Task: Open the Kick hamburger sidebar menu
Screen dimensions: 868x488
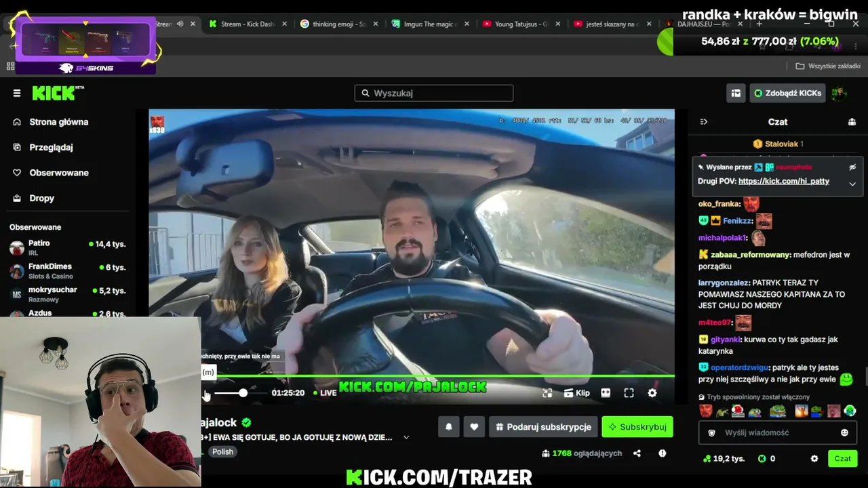Action: 17,94
